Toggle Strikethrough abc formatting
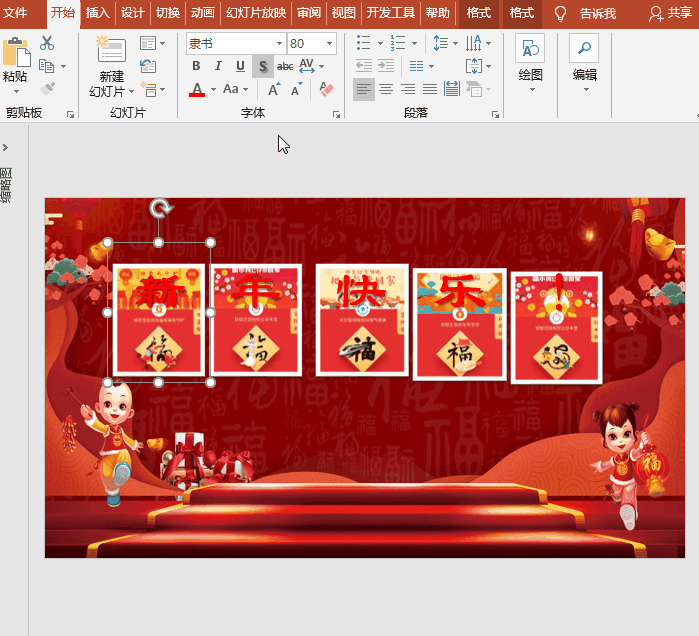Image resolution: width=699 pixels, height=636 pixels. pyautogui.click(x=285, y=66)
